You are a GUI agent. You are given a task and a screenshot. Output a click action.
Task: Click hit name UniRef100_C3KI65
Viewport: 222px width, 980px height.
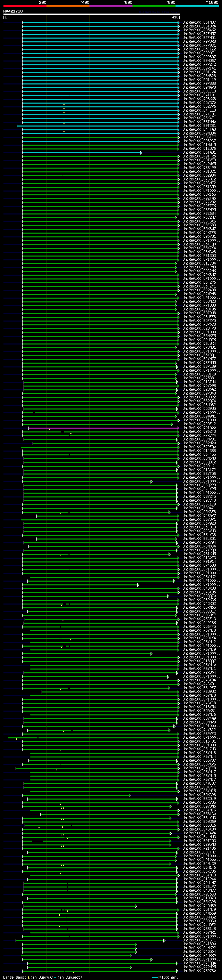[199, 194]
